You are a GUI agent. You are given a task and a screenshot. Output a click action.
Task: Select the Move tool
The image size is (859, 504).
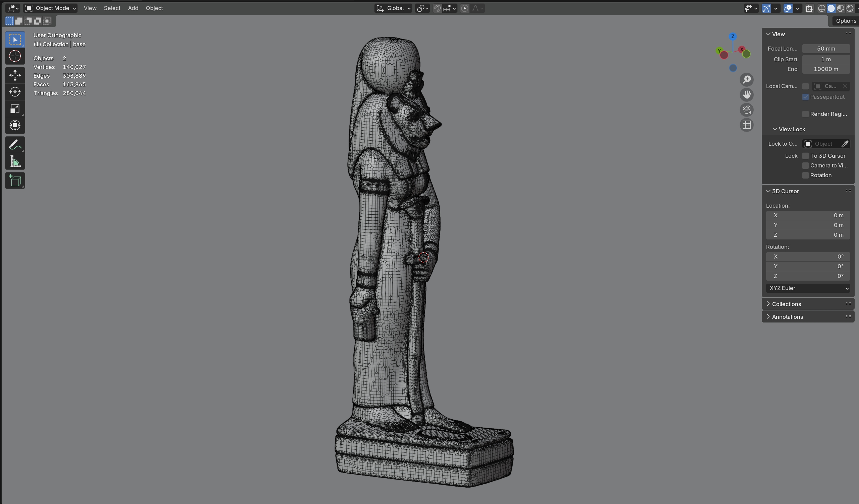tap(15, 75)
